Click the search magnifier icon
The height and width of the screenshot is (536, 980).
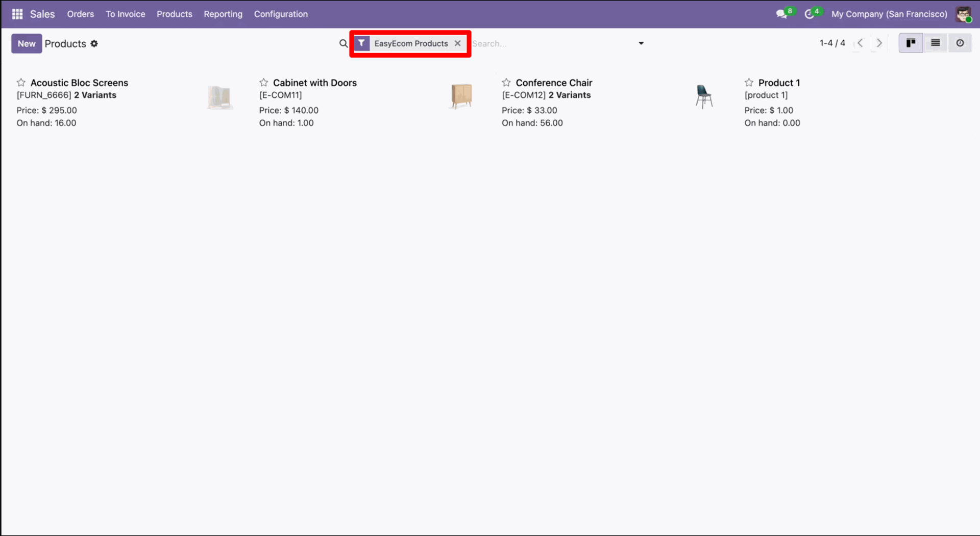click(344, 44)
